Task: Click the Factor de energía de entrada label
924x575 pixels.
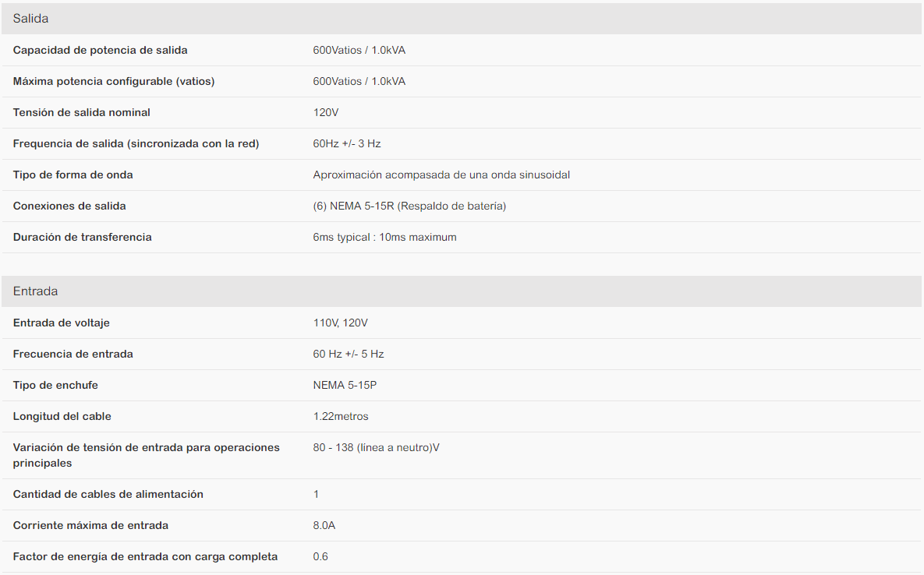Action: tap(145, 557)
